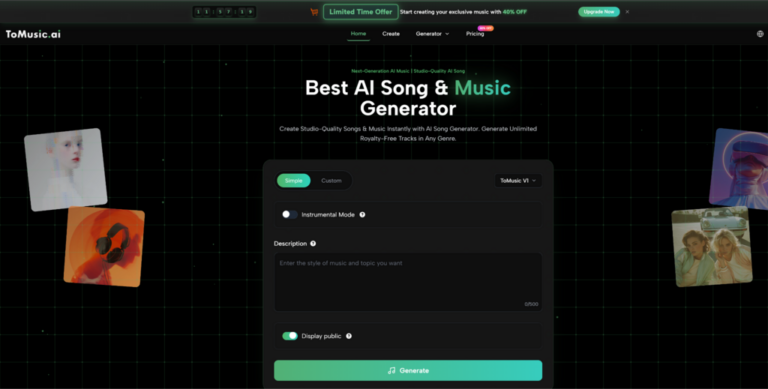
Task: Dismiss the Limited Time Offer banner
Action: click(x=627, y=12)
